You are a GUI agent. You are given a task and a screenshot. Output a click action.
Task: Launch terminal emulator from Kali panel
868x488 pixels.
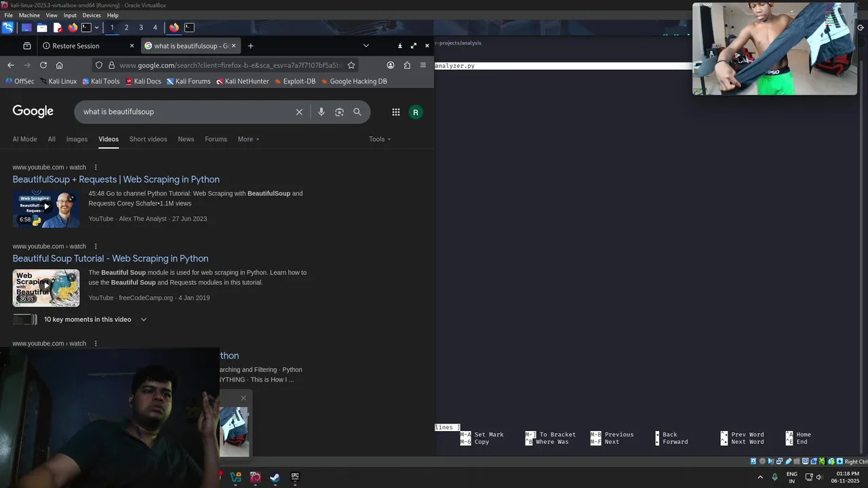(86, 28)
